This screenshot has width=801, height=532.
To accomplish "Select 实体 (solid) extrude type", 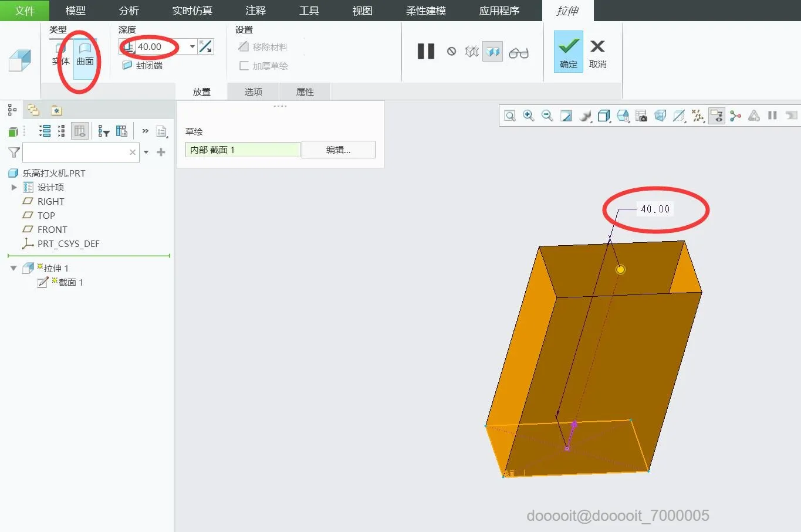I will click(60, 54).
